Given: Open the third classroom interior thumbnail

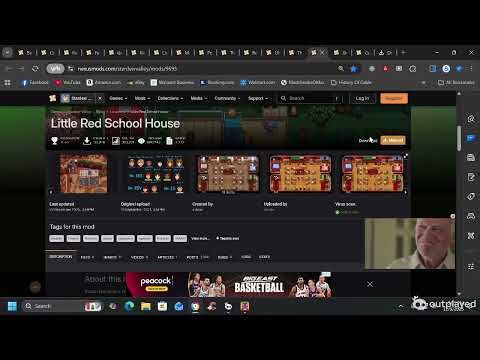Looking at the screenshot, I should coord(228,173).
